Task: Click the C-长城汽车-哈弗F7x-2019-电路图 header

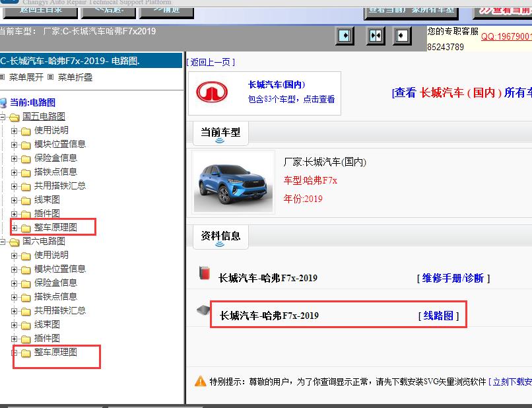Action: click(91, 61)
